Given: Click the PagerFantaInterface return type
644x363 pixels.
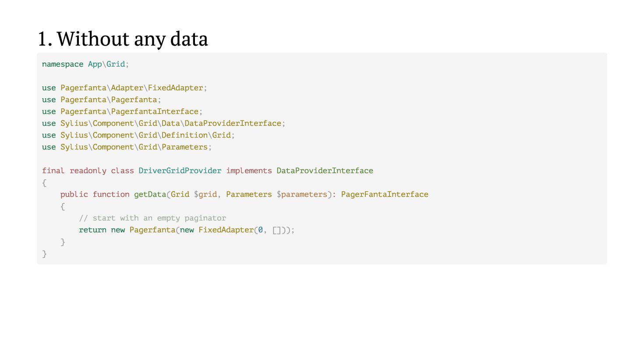Looking at the screenshot, I should 385,194.
